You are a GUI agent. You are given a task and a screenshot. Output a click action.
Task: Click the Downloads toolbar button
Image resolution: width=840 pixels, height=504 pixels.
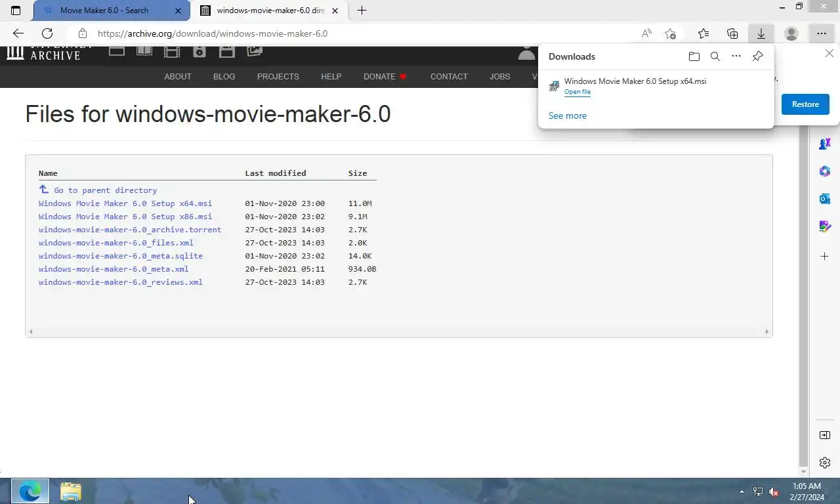[761, 33]
